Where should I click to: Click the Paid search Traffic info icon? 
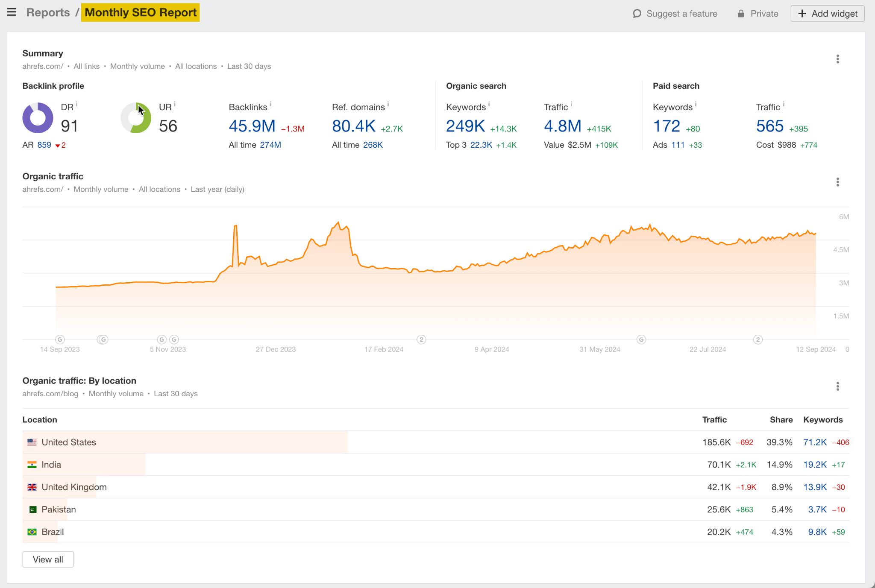tap(784, 104)
